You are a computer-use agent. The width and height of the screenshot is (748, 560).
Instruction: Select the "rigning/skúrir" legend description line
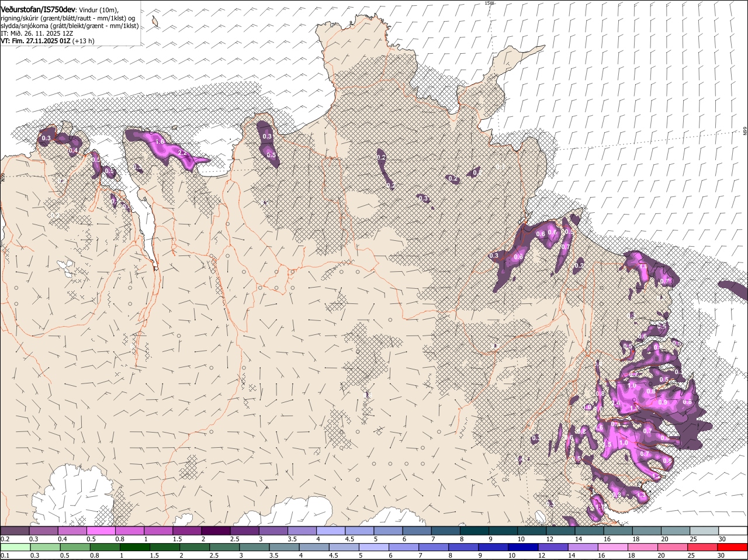(x=68, y=18)
